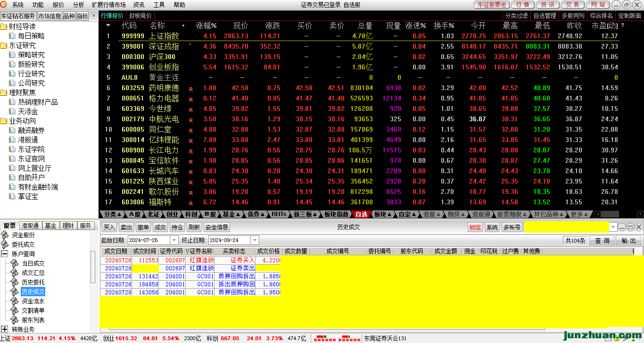Switch to the 板块指数 bottom tab

[x=337, y=214]
